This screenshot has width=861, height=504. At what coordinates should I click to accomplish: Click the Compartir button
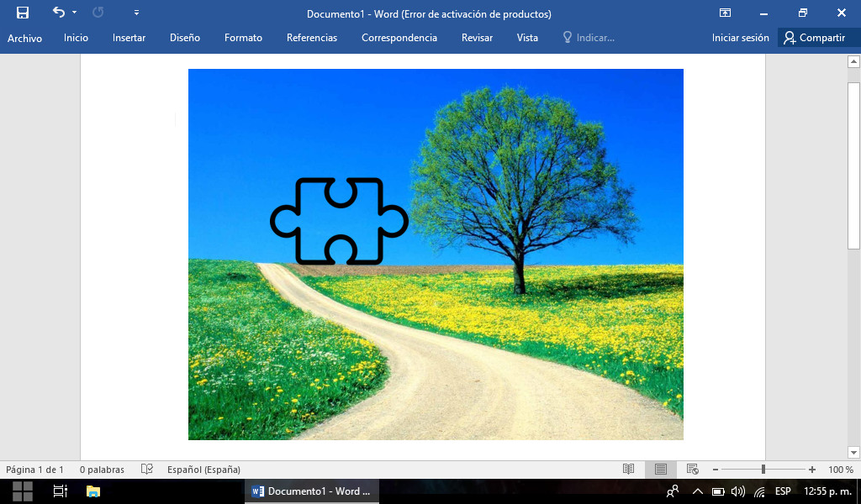coord(818,38)
